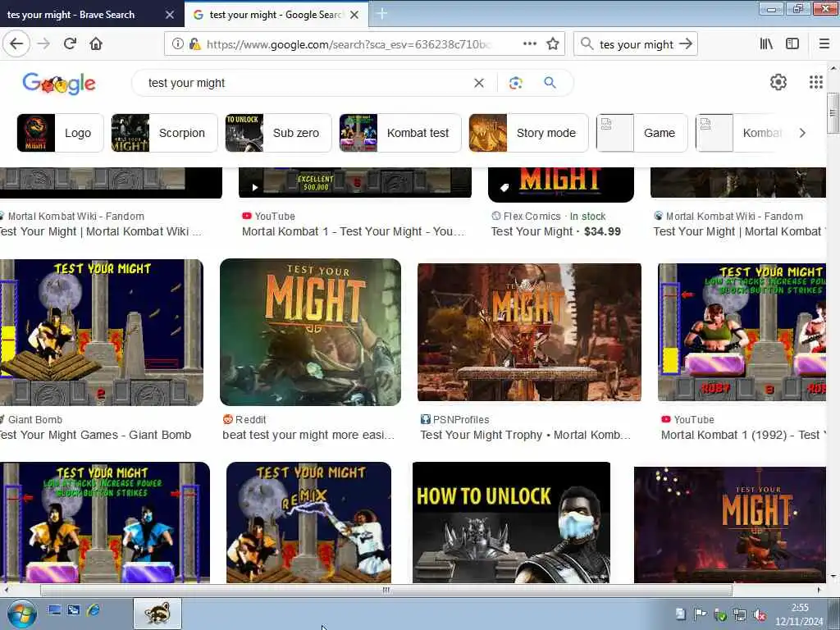
Task: Open the Library bookshelf icon
Action: 767,44
